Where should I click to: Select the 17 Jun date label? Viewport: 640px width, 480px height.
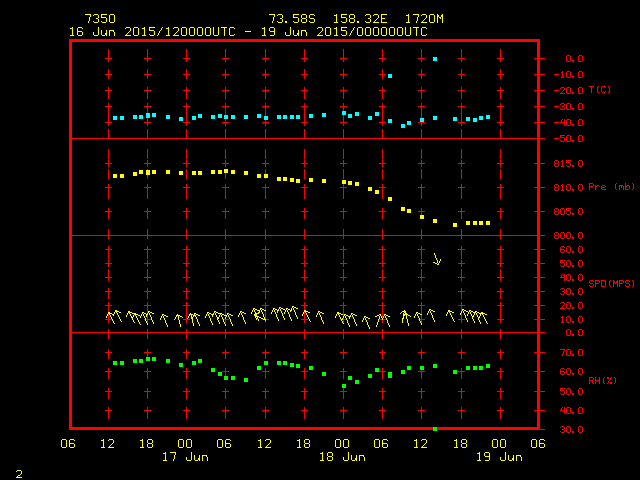[185, 457]
